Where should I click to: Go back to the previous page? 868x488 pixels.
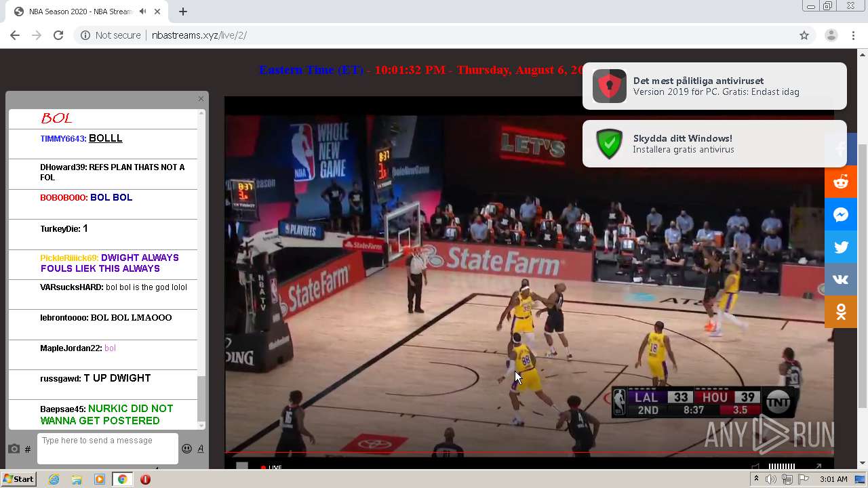tap(16, 35)
